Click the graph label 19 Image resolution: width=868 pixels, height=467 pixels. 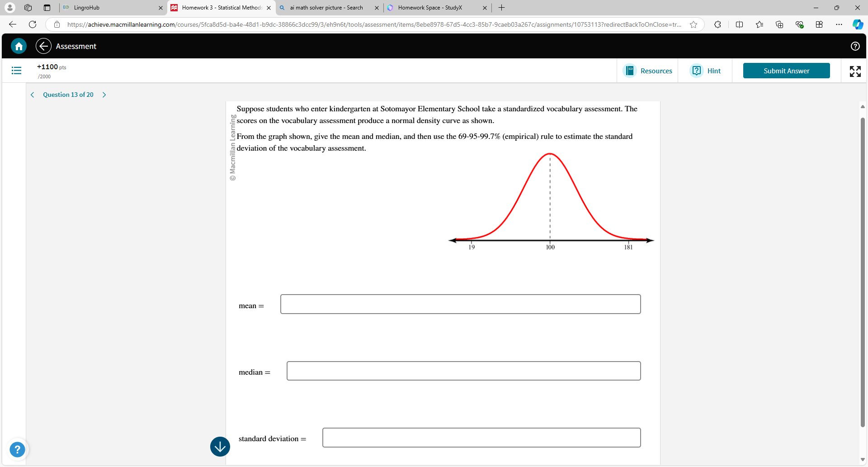[x=472, y=247]
